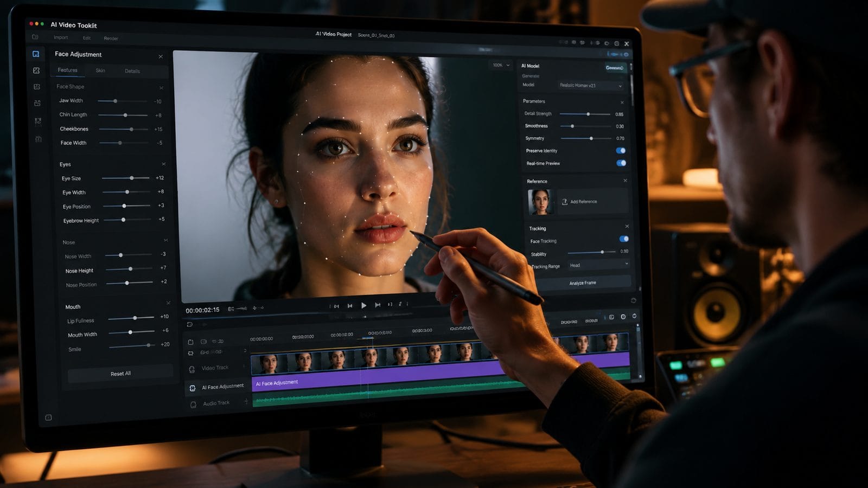Open the Import menu
The width and height of the screenshot is (868, 488).
[61, 37]
